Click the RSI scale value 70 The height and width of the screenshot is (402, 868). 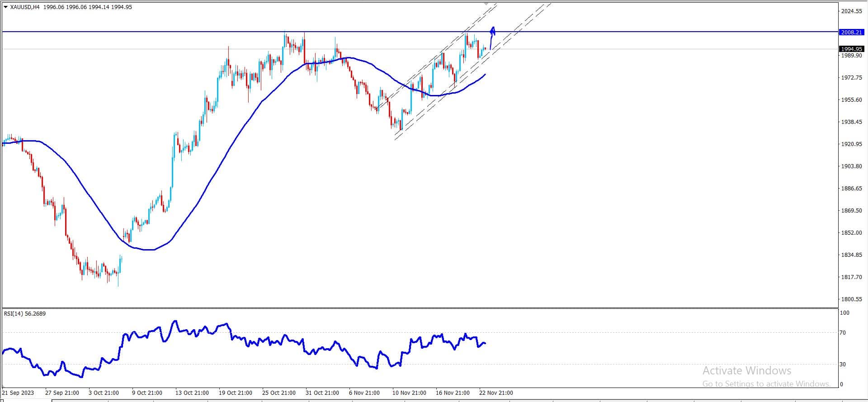(x=843, y=333)
